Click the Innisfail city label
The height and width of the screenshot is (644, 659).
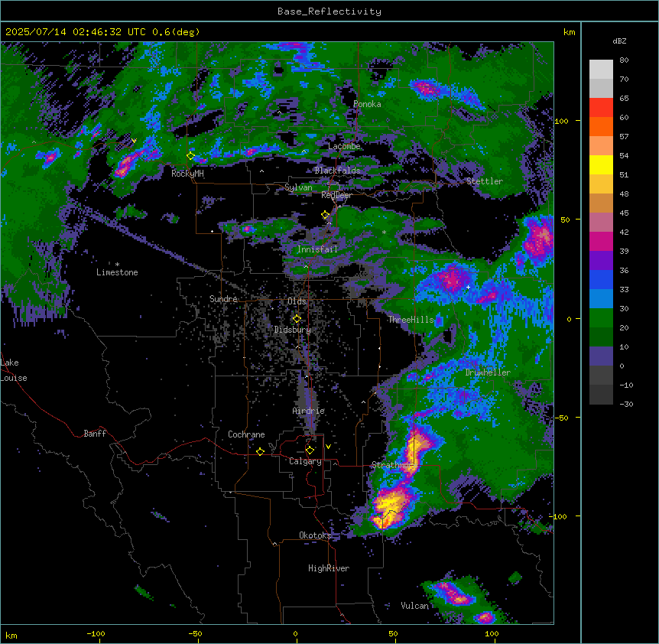(317, 249)
